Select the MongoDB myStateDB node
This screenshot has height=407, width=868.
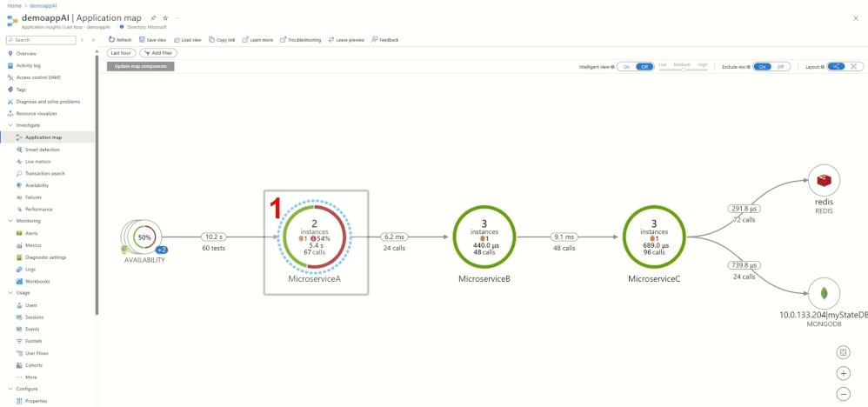point(825,293)
